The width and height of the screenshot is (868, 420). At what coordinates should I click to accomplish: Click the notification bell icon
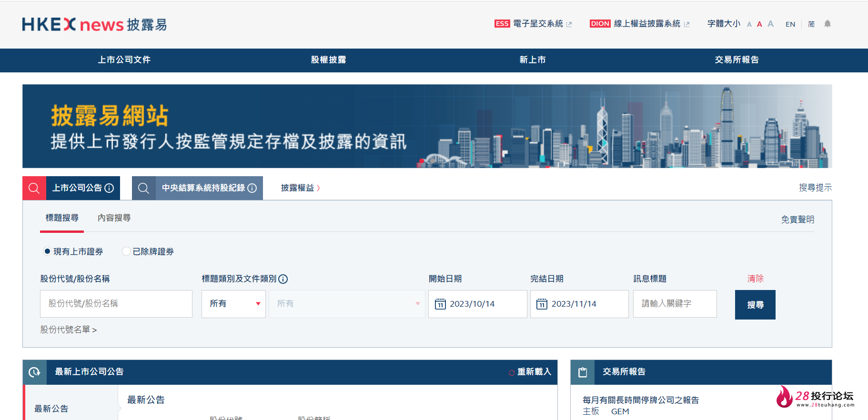click(x=828, y=24)
